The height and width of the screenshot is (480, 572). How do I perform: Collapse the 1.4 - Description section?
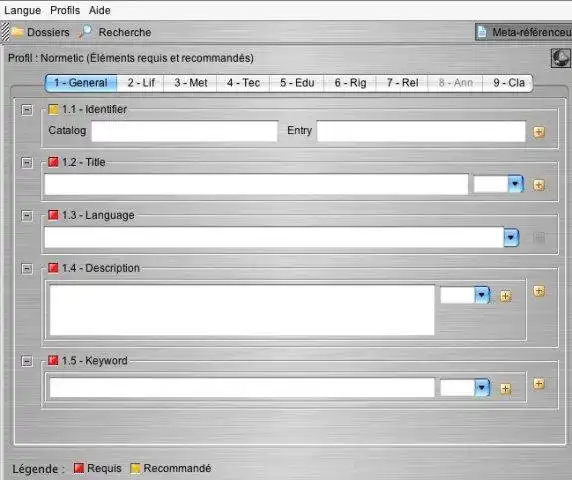pyautogui.click(x=27, y=269)
